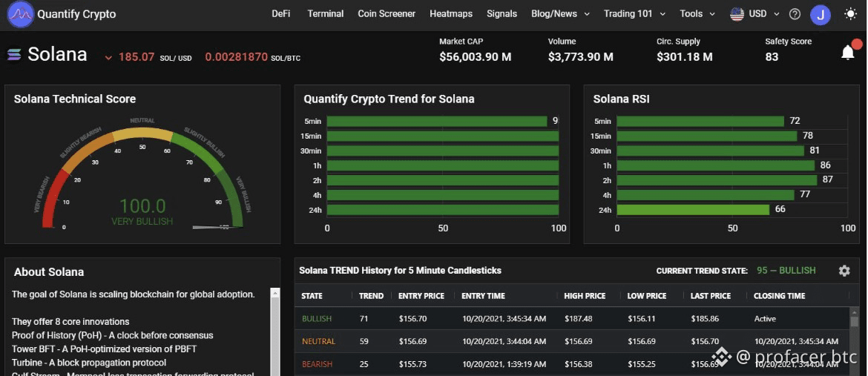Sort by the ENTRY PRICE column header

(x=421, y=296)
